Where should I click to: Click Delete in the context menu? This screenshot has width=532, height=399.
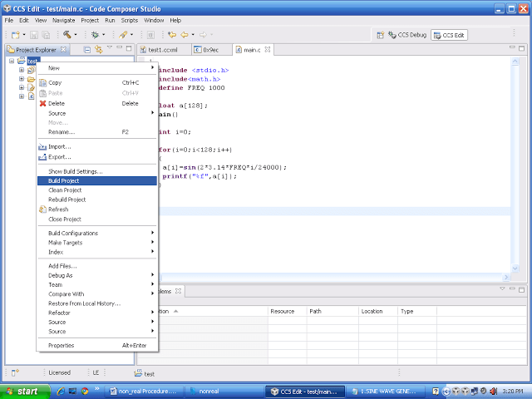tap(97, 103)
